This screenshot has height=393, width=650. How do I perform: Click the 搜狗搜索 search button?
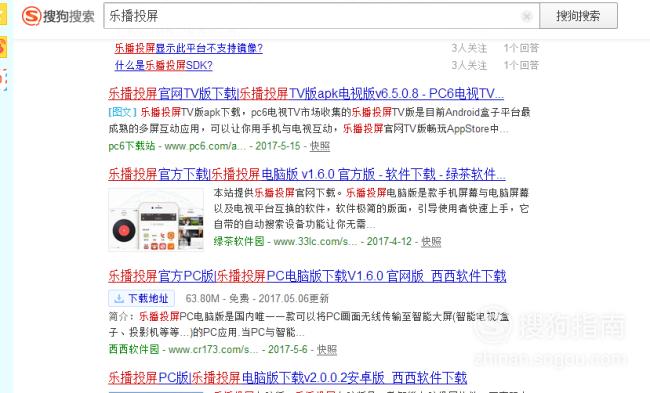click(x=578, y=16)
